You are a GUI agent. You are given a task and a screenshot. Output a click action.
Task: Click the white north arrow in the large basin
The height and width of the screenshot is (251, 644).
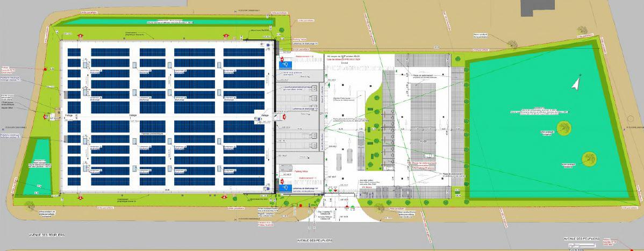576,84
